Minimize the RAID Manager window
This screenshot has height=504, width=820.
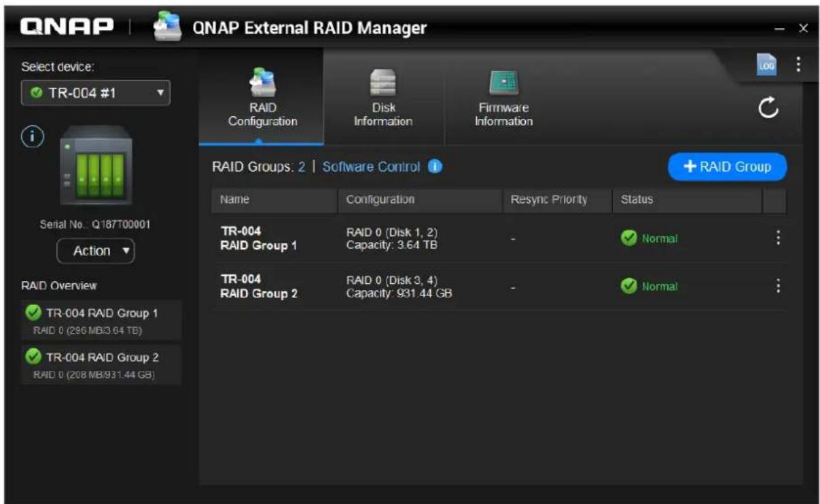click(781, 28)
